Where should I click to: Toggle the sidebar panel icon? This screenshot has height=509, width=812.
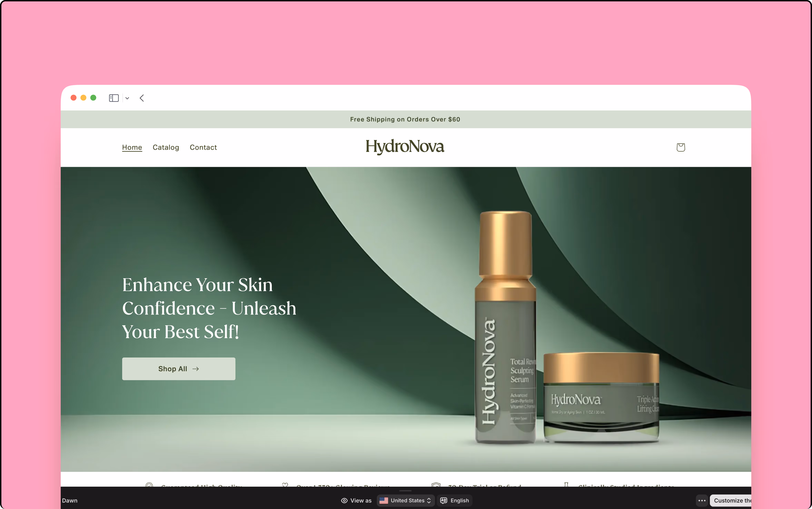[x=114, y=98]
